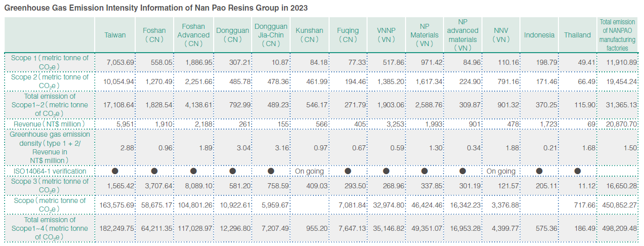Screen dimensions: 644x246
Task: Click NP Materials ISO verification dot
Action: 424,171
